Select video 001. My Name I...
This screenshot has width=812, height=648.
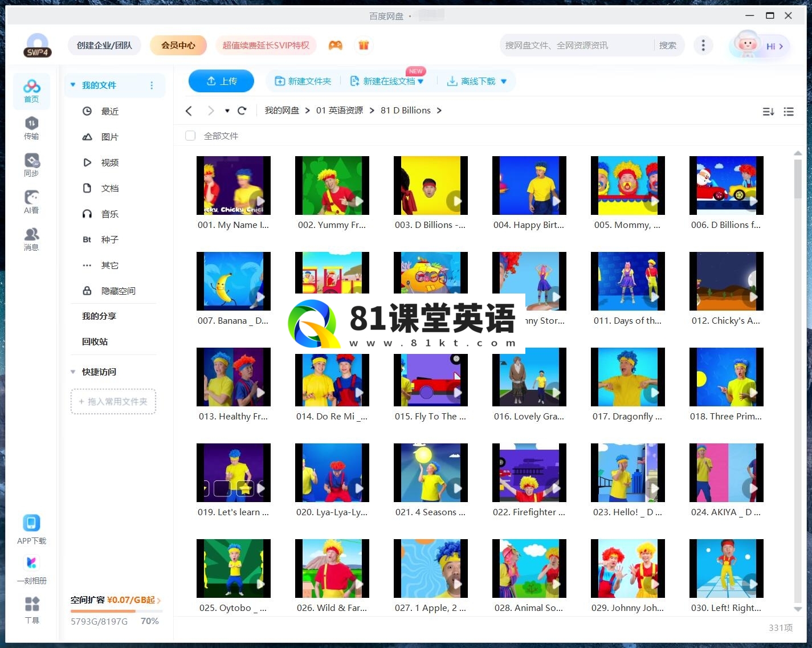234,185
